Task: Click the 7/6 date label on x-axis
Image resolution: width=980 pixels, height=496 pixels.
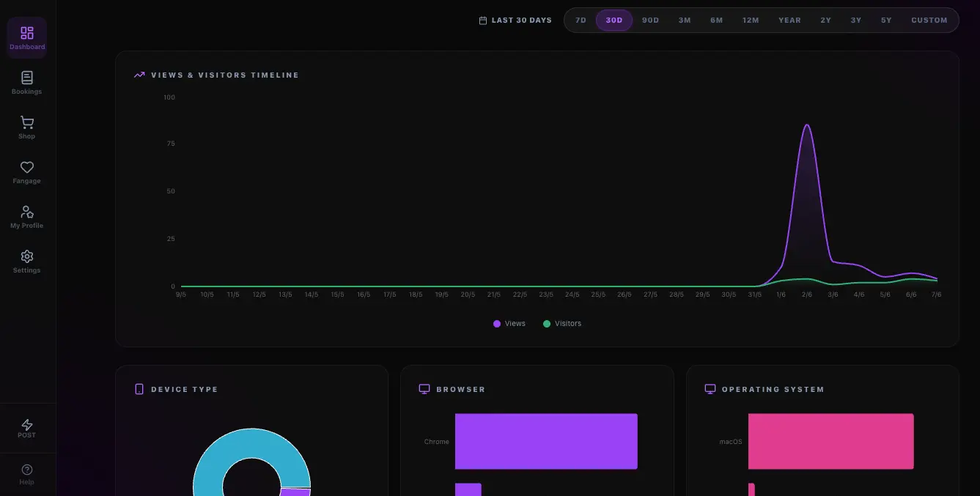Action: click(x=936, y=295)
